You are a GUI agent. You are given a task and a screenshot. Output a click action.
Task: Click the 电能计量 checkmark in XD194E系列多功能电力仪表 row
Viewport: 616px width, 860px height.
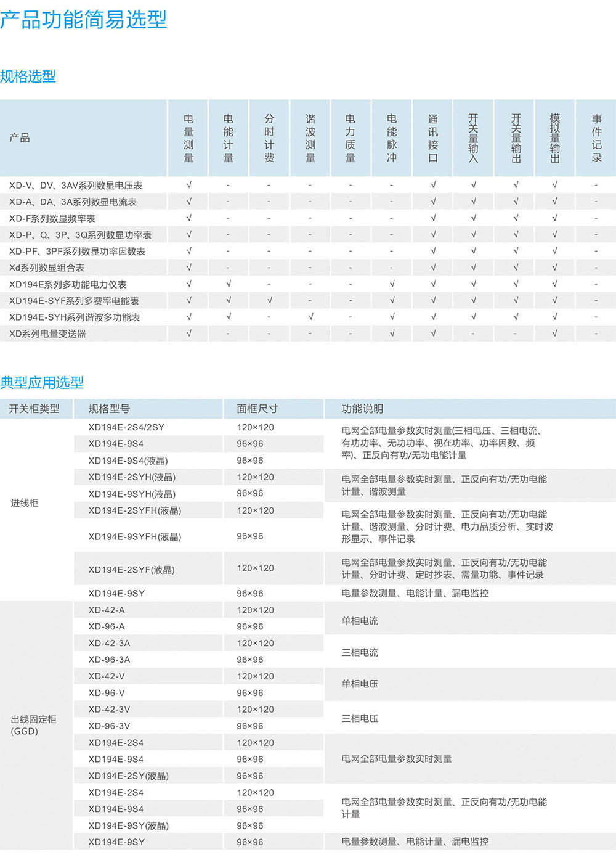[x=229, y=284]
